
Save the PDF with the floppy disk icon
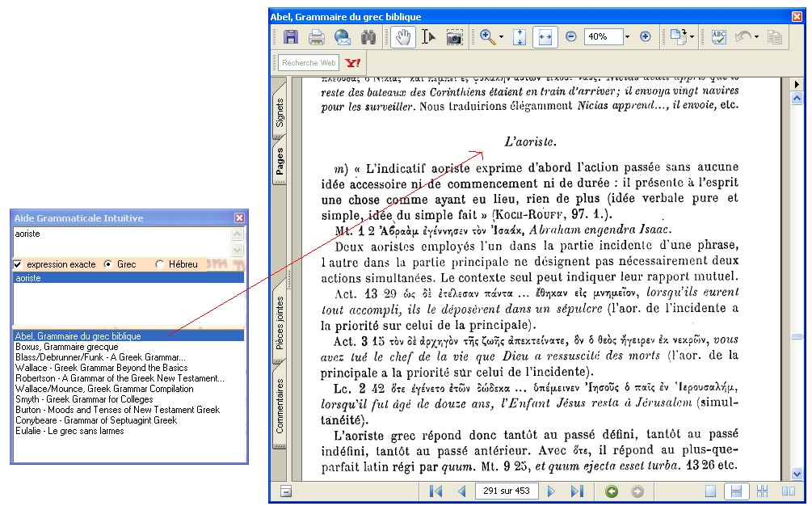tap(291, 36)
